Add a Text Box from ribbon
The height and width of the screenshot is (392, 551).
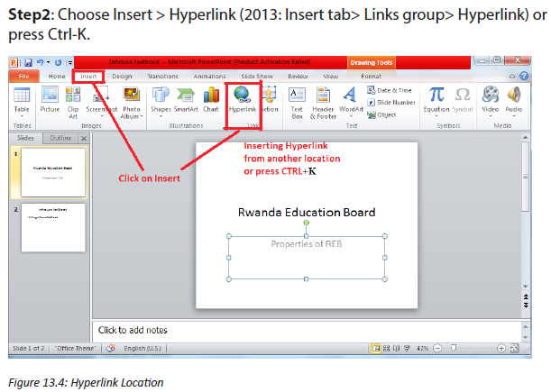(297, 95)
